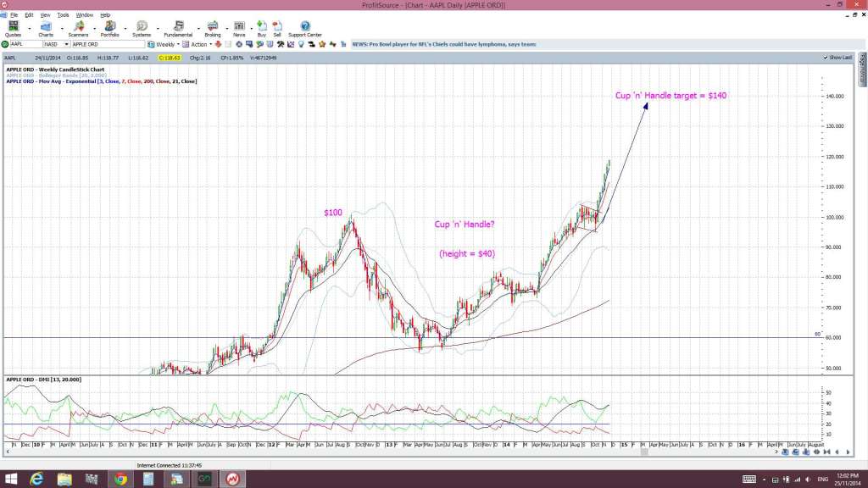Image resolution: width=868 pixels, height=488 pixels.
Task: Launch the Scanners tool
Action: [x=79, y=26]
